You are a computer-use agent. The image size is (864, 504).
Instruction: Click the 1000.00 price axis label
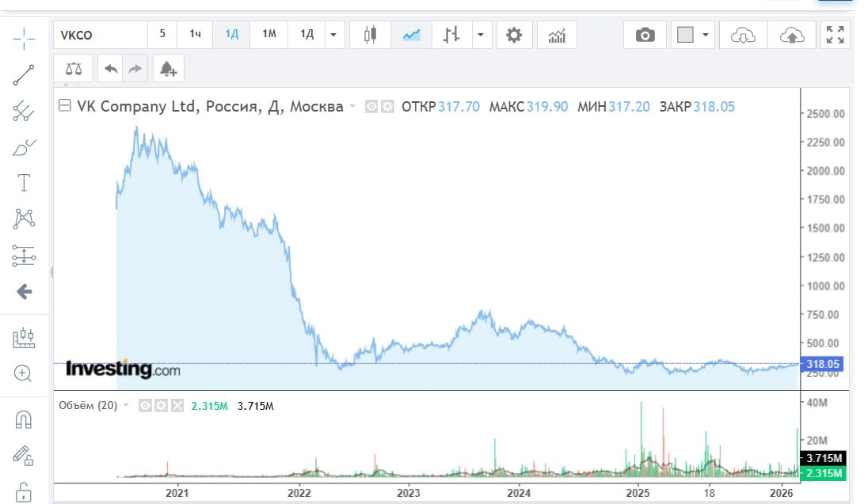[825, 286]
